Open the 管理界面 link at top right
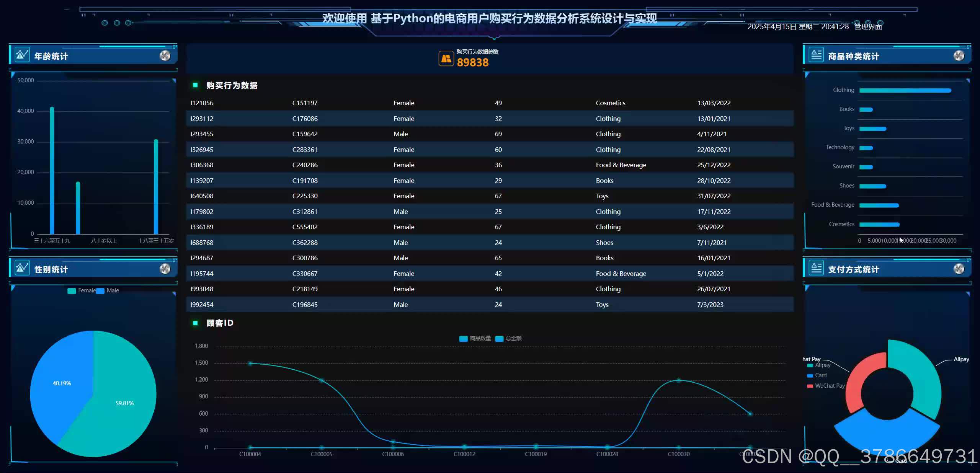Viewport: 980px width, 473px height. click(868, 26)
